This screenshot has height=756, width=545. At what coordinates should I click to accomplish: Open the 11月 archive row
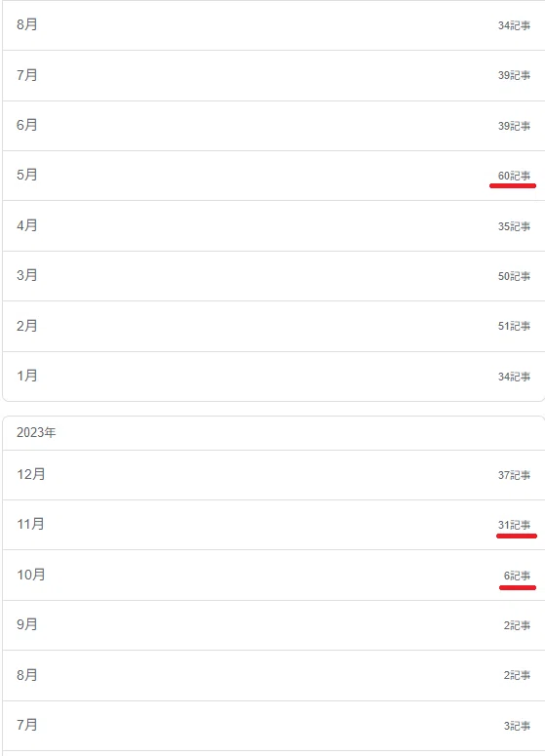point(274,525)
